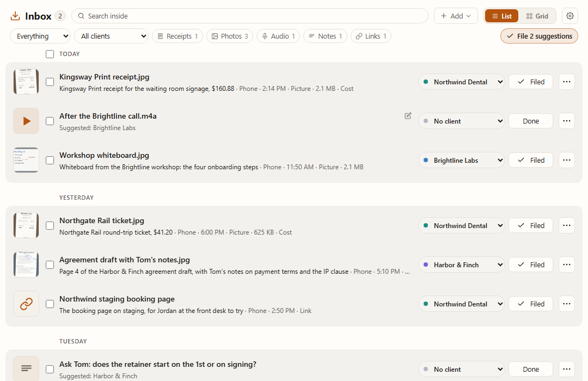The width and height of the screenshot is (588, 381).
Task: Open Northwind staging booking page title
Action: point(117,299)
